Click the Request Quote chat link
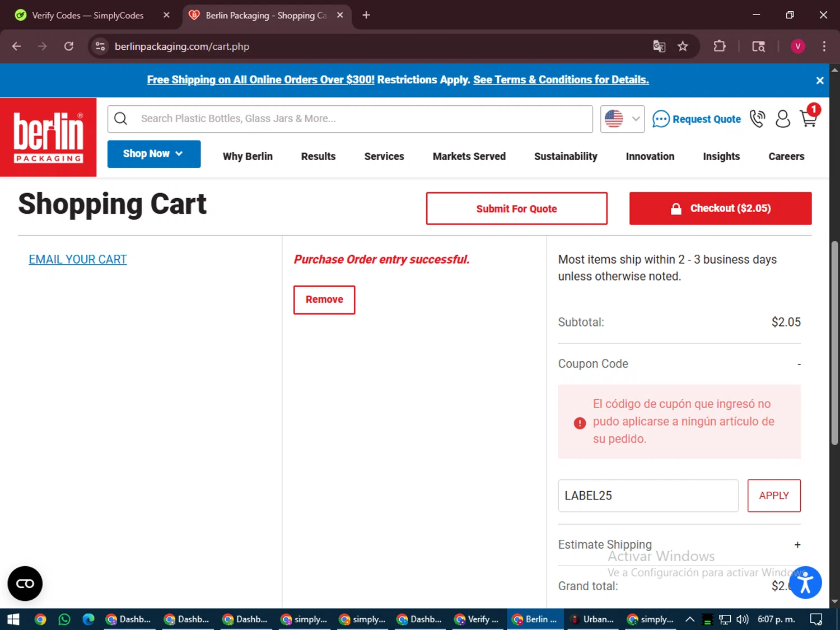This screenshot has width=840, height=630. point(697,119)
